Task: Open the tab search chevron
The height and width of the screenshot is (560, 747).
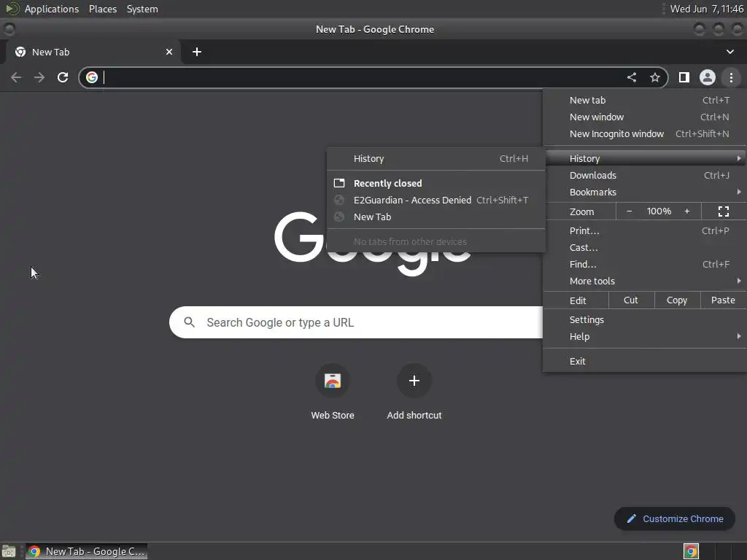Action: (x=729, y=52)
